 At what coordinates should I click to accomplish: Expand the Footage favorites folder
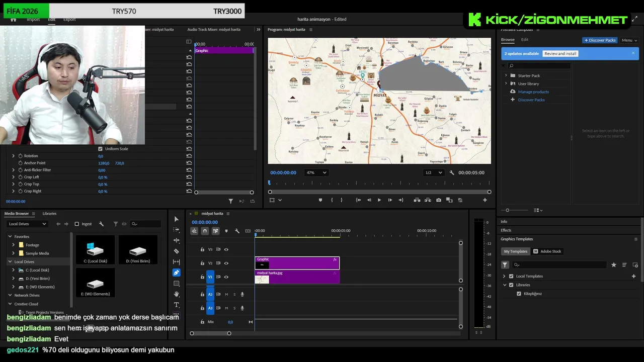coord(14,245)
